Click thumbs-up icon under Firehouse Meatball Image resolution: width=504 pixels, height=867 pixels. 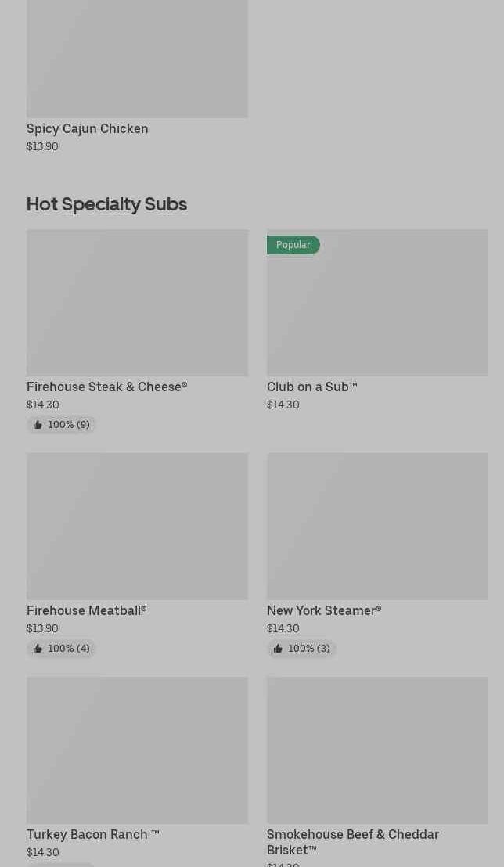click(38, 649)
